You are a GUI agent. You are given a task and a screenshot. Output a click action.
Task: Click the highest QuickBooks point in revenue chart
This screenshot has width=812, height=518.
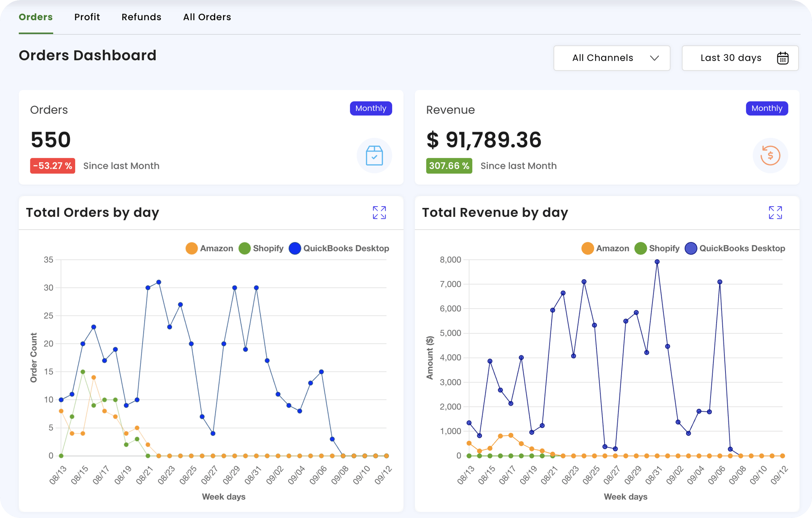pyautogui.click(x=657, y=262)
